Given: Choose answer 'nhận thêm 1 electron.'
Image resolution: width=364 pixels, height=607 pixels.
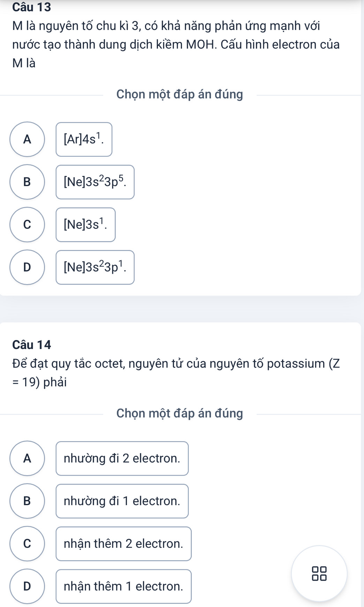Looking at the screenshot, I should coord(123,586).
